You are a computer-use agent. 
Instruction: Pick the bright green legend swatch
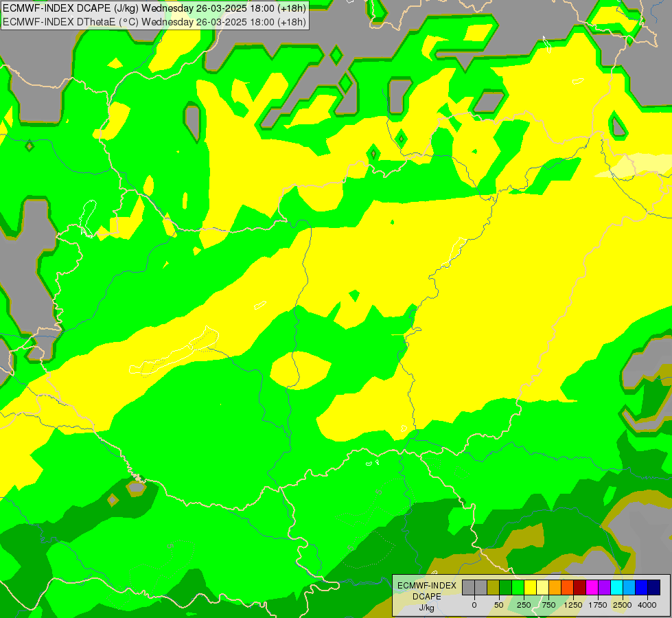518,587
